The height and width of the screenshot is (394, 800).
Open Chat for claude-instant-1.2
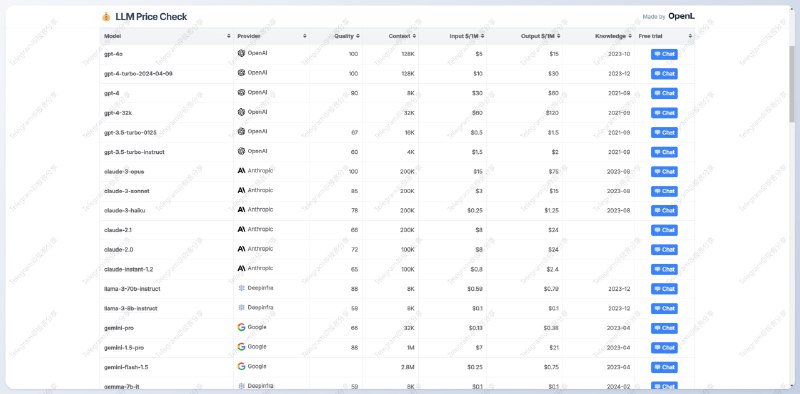(664, 269)
